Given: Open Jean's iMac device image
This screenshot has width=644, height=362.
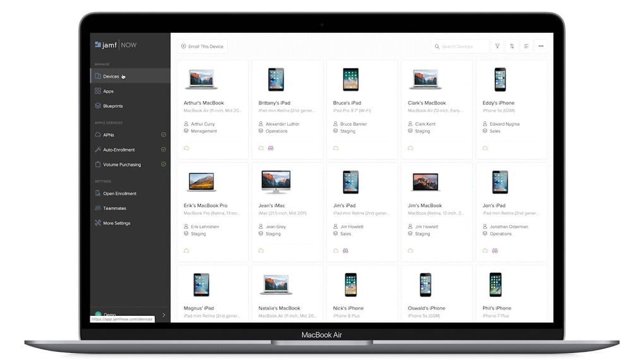Looking at the screenshot, I should tap(276, 181).
